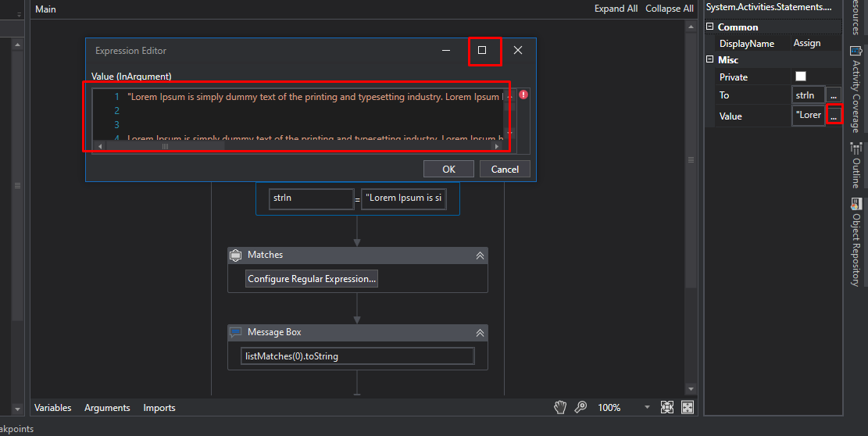Open the Activity Coverage side tab
The image size is (868, 436).
tap(855, 90)
